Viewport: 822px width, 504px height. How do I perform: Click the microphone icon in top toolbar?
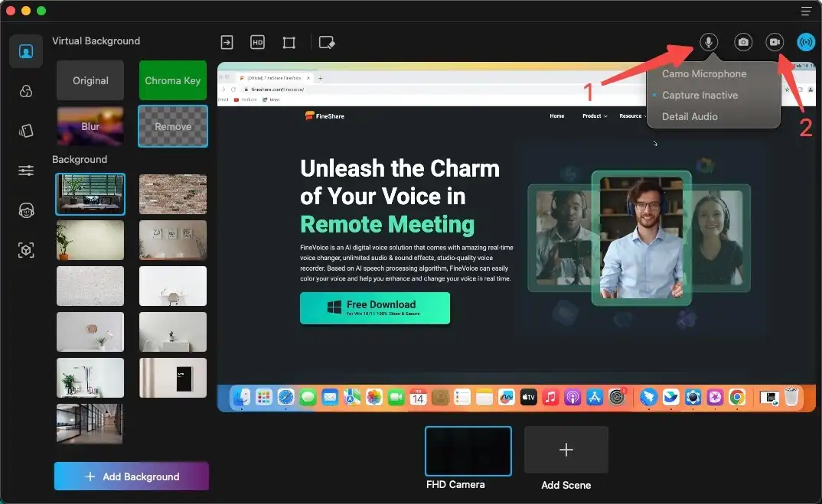click(708, 42)
